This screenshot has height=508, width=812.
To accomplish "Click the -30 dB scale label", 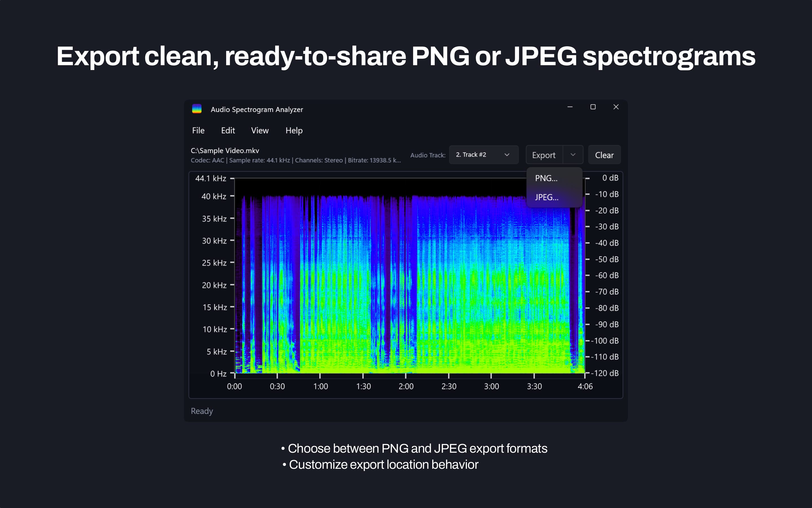I will 607,227.
